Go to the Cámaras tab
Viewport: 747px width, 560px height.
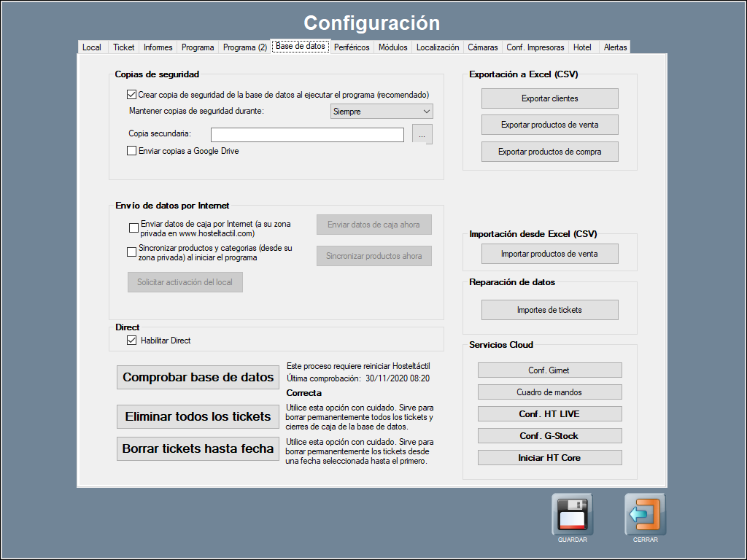483,47
